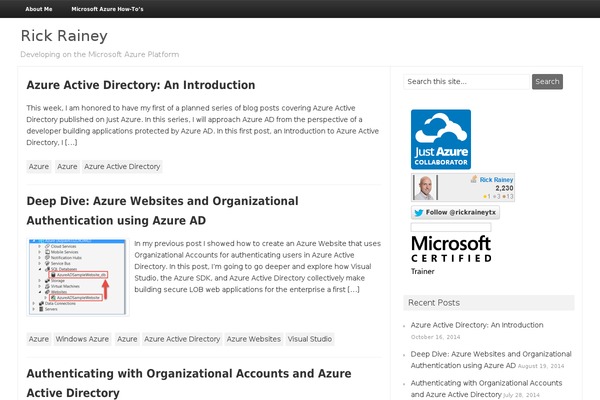The image size is (600, 400).
Task: Click the reputation score 2,230
Action: tap(504, 188)
